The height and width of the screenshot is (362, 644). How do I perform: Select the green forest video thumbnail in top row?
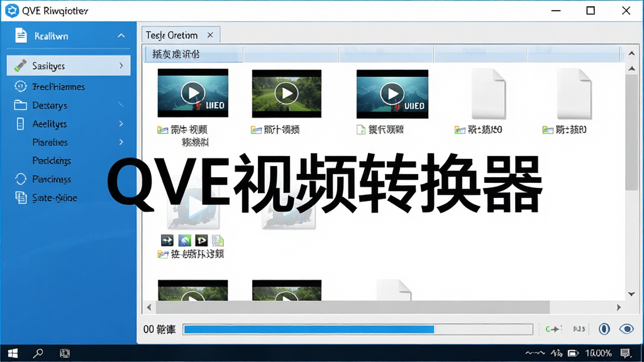point(287,94)
